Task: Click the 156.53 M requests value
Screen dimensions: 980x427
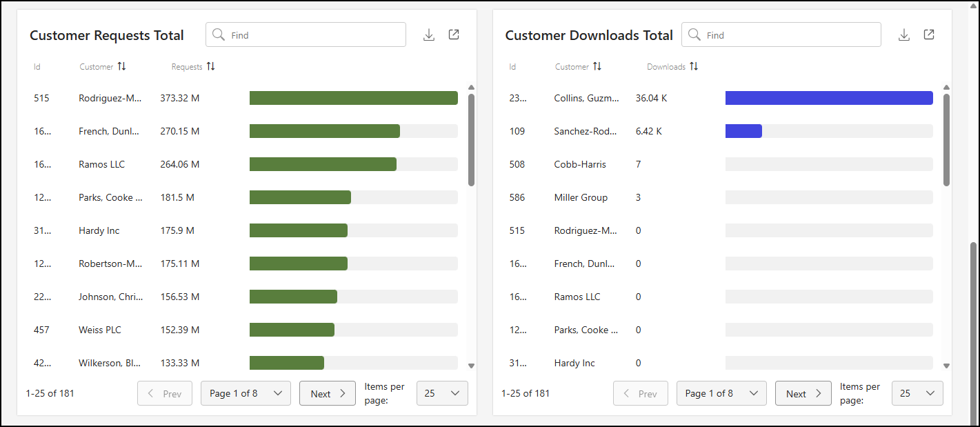Action: pos(180,297)
